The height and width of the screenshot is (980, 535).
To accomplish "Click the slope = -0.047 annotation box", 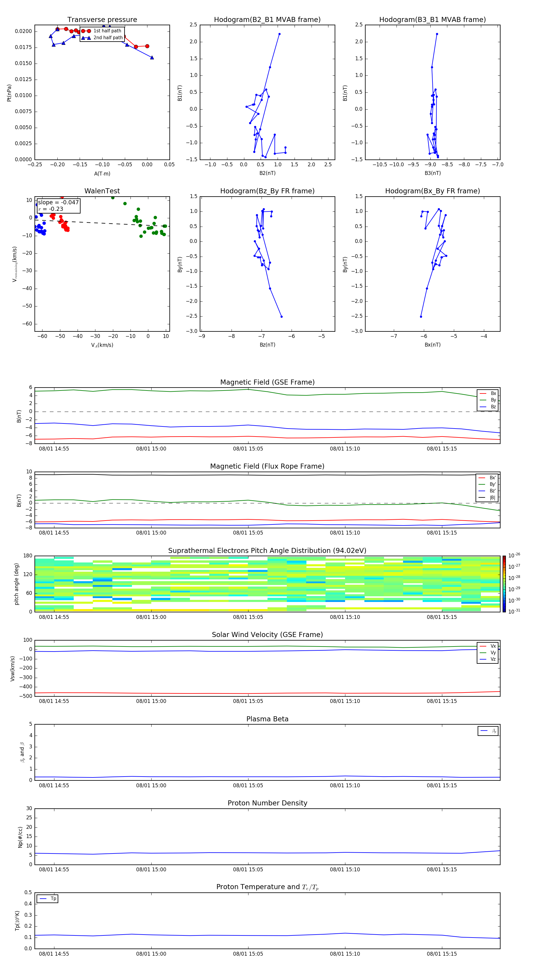I will click(58, 206).
